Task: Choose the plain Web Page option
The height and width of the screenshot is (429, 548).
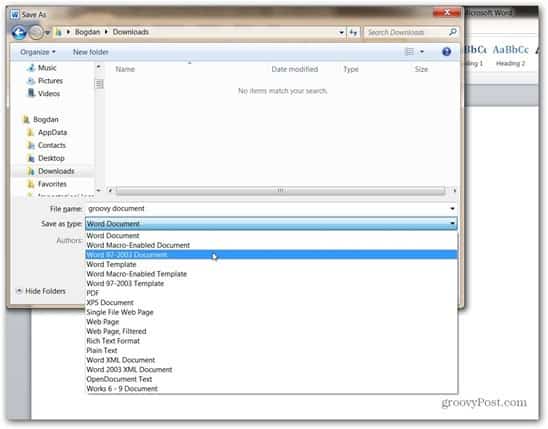Action: tap(271, 322)
